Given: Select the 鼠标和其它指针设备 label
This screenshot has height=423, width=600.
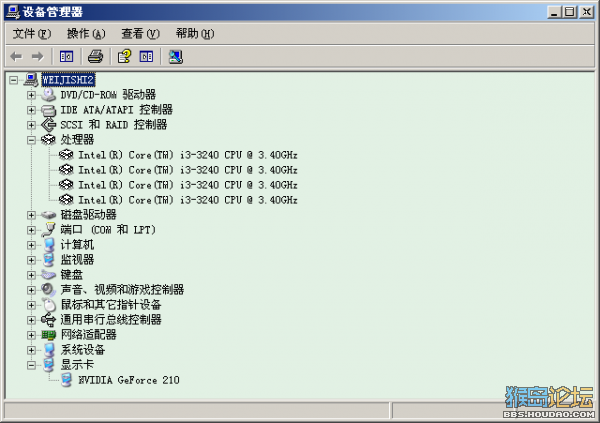Looking at the screenshot, I should tap(111, 305).
